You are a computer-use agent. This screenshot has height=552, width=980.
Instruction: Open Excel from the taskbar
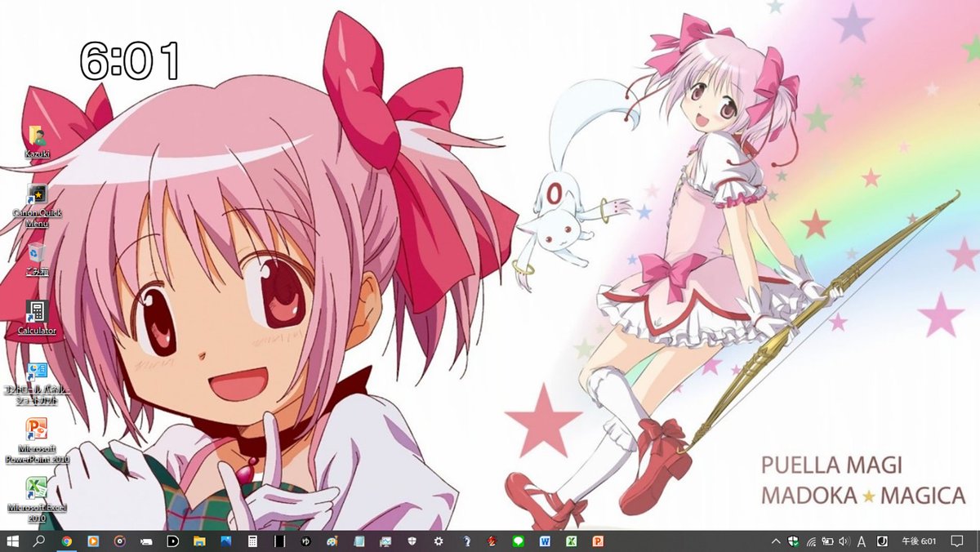[572, 541]
